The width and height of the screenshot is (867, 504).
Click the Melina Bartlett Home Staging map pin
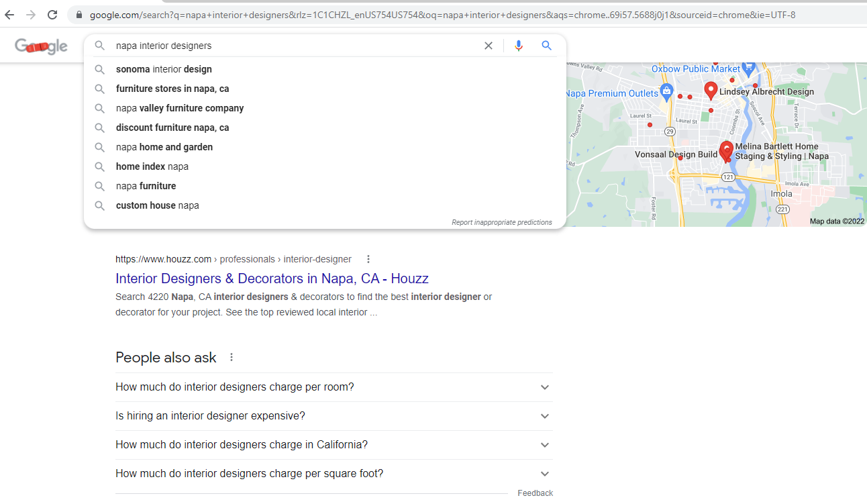pos(726,152)
